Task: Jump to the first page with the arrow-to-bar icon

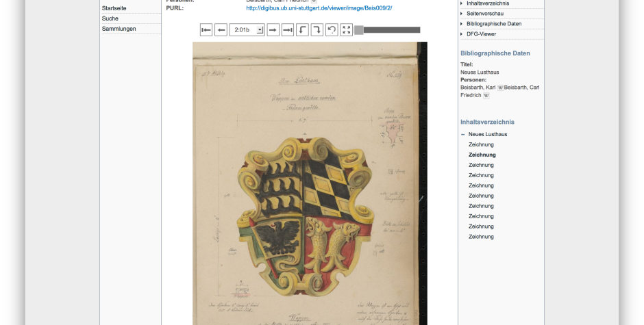Action: coord(206,30)
